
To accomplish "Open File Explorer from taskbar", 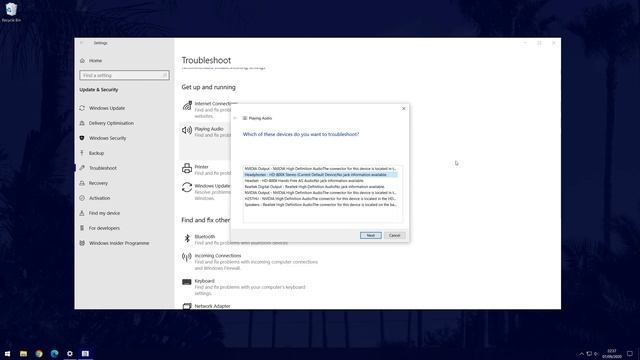I will coord(23,353).
